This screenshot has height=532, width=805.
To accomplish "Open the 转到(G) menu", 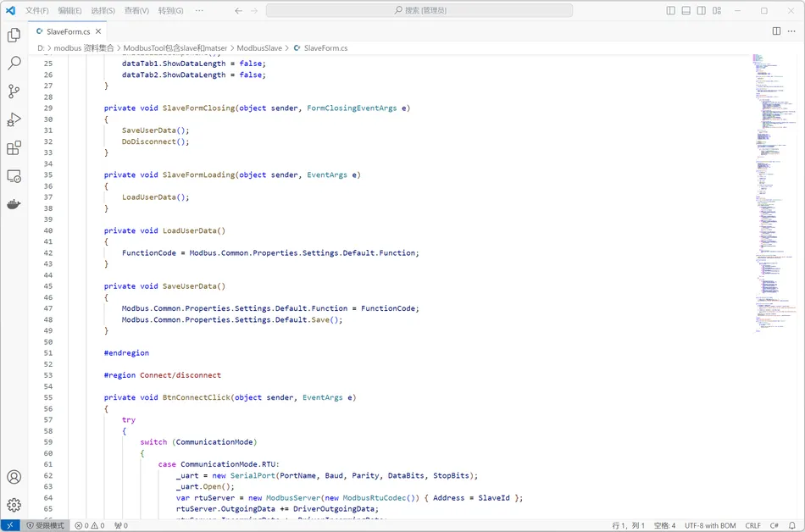I will click(170, 10).
